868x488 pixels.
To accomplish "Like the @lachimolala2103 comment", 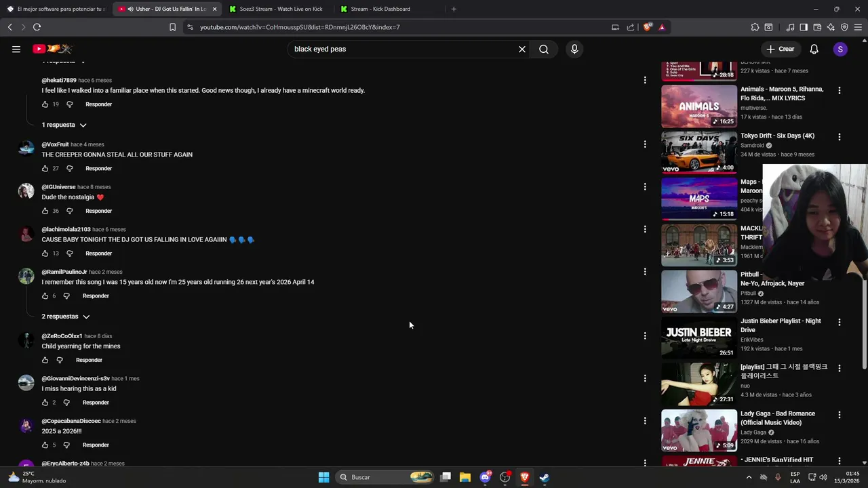I will [45, 253].
